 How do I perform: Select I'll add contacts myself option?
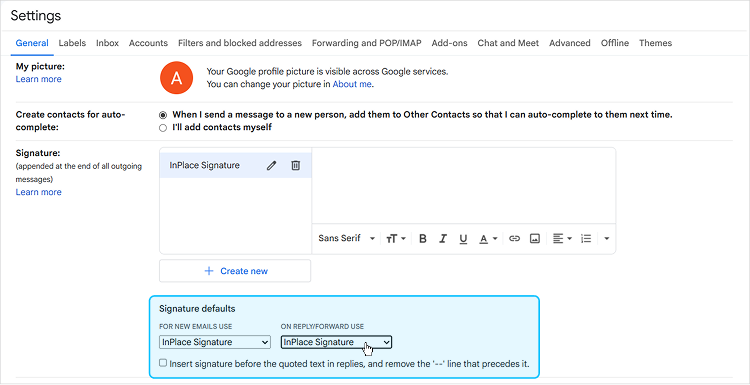tap(163, 128)
